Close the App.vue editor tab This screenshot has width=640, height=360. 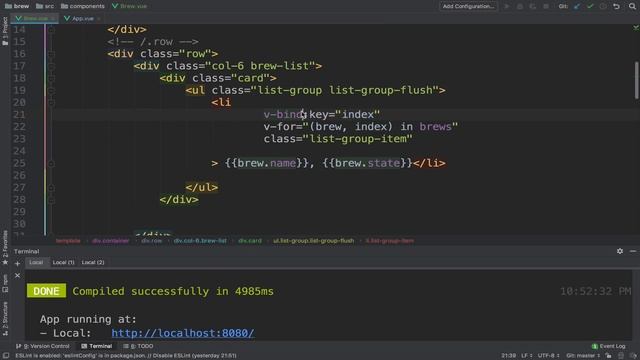pos(99,19)
